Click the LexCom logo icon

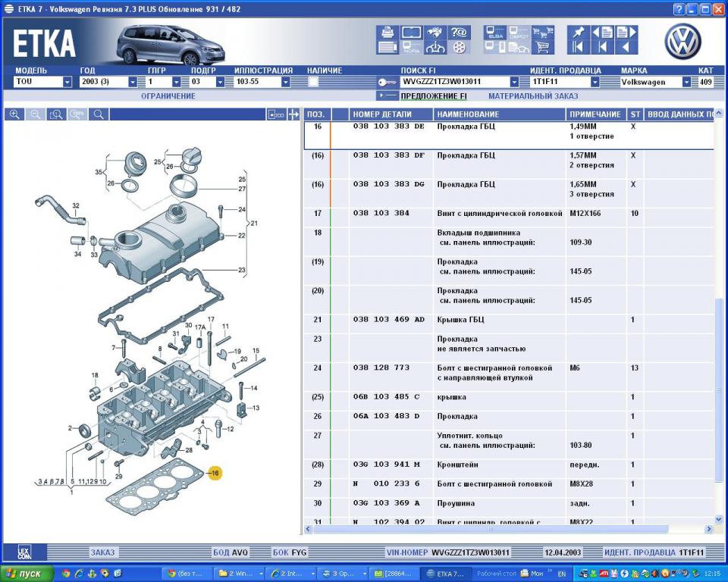pos(24,552)
